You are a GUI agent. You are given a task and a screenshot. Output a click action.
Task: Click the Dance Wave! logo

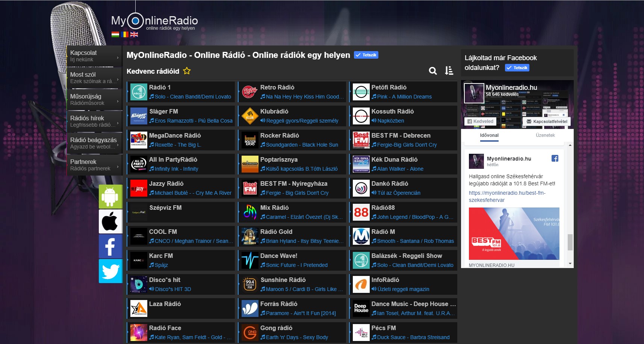tap(250, 261)
